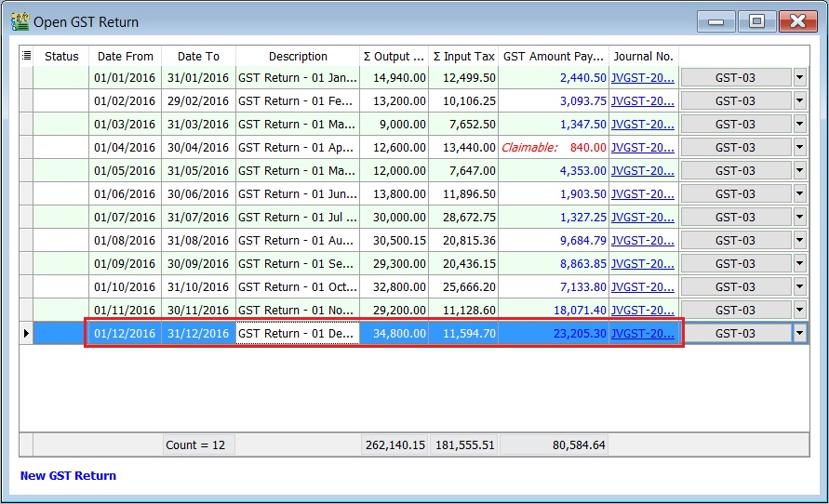Click the Open GST Return title bar icon
This screenshot has width=829, height=504.
pyautogui.click(x=20, y=20)
